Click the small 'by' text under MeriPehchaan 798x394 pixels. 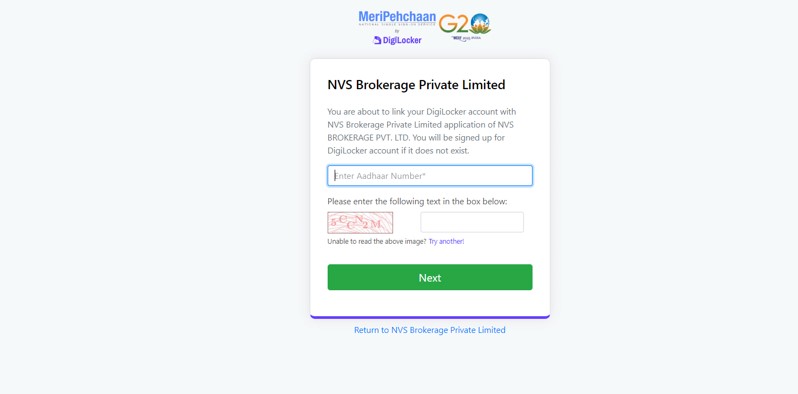[397, 31]
